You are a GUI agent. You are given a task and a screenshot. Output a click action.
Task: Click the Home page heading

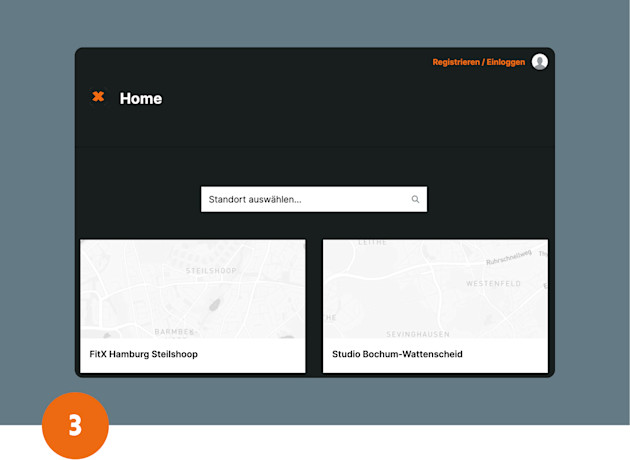[141, 98]
